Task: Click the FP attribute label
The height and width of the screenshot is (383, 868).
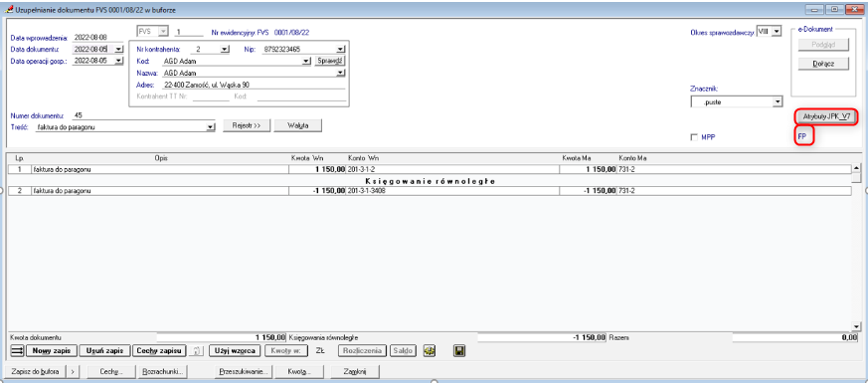Action: click(801, 136)
